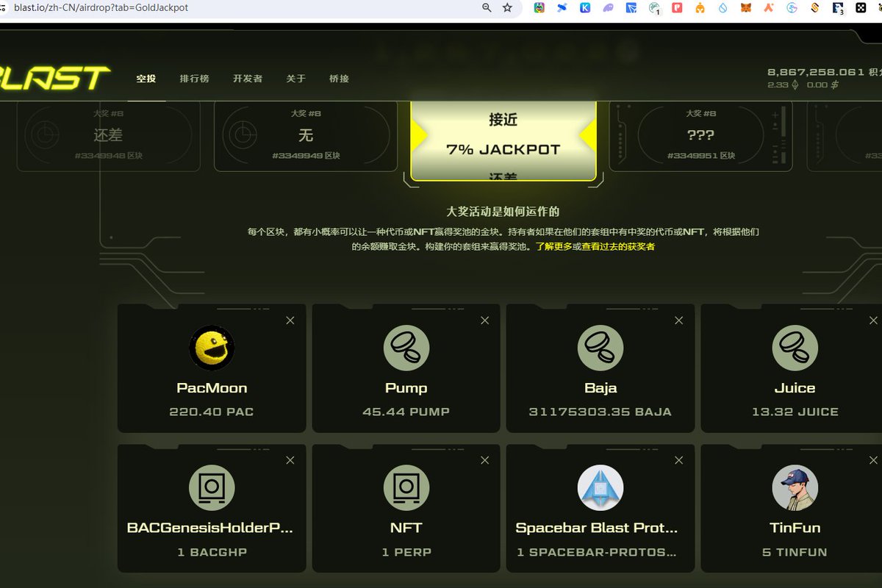Click the 0.00 USDB balance
The width and height of the screenshot is (882, 588).
point(823,85)
